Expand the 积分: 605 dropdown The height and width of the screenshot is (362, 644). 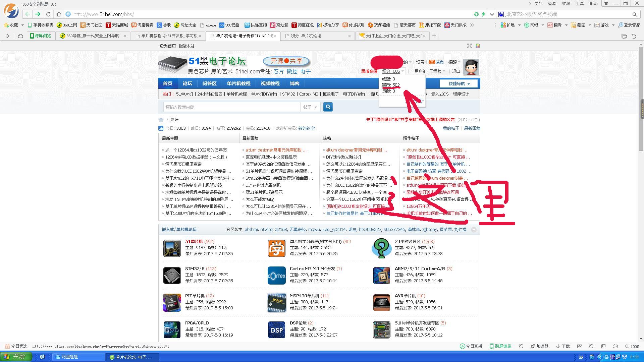tap(393, 71)
